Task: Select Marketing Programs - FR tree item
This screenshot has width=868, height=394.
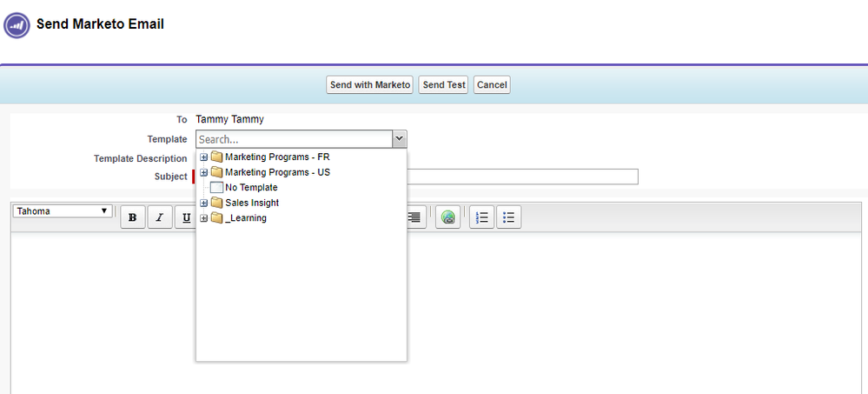Action: 277,157
